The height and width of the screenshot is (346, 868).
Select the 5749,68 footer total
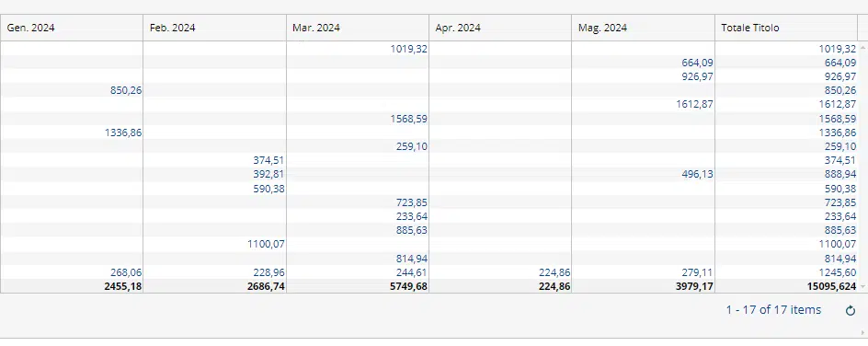point(408,287)
